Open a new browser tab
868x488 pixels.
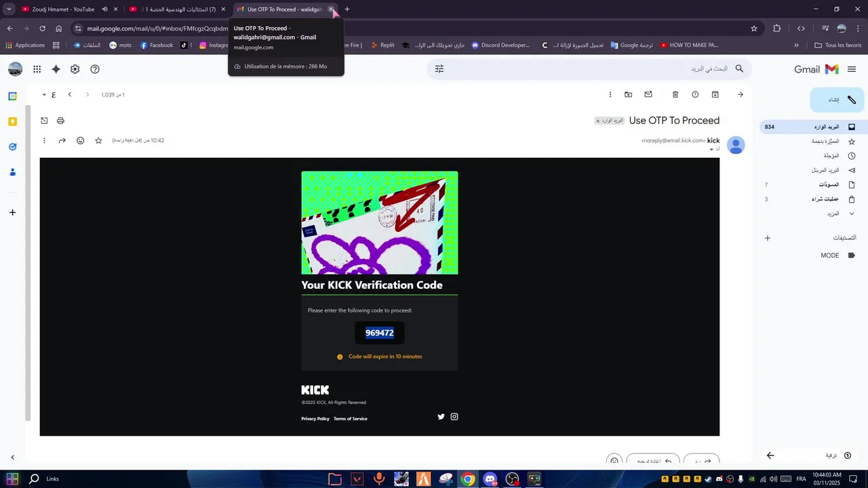click(x=347, y=9)
